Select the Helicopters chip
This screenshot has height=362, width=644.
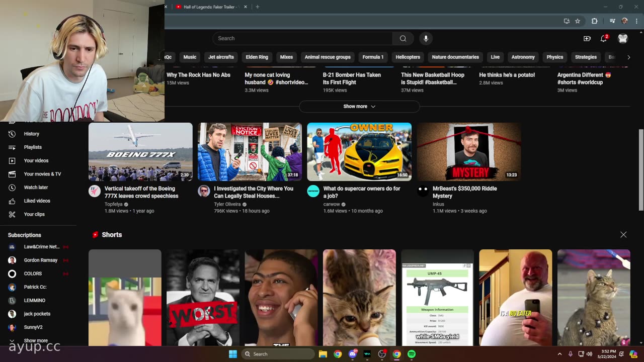(408, 57)
